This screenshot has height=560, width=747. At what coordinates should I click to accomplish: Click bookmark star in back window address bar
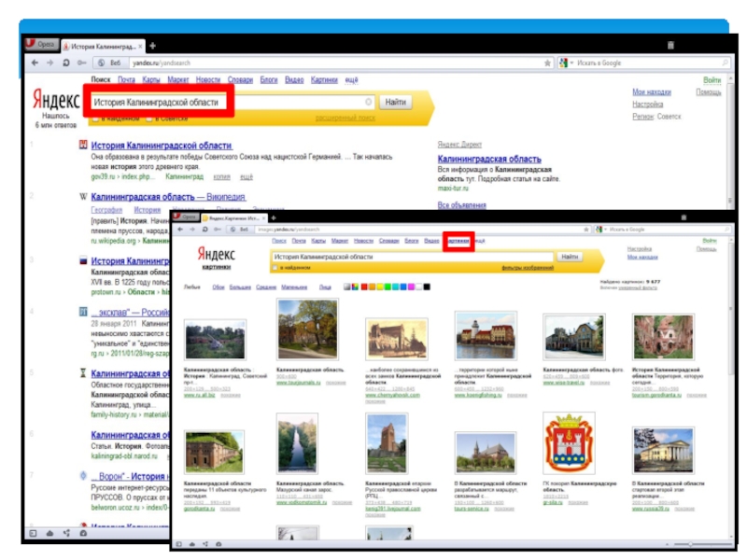coord(547,63)
